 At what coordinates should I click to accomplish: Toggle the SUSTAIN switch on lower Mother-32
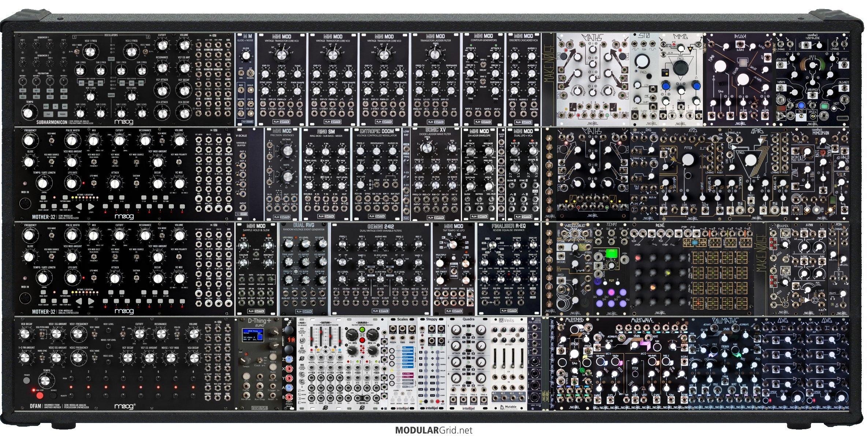(136, 278)
